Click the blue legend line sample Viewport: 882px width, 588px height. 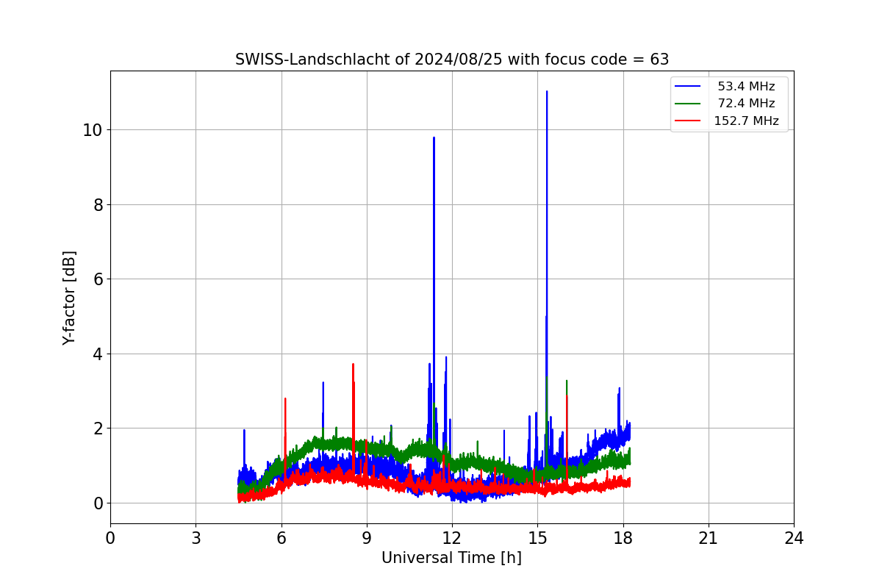coord(688,87)
